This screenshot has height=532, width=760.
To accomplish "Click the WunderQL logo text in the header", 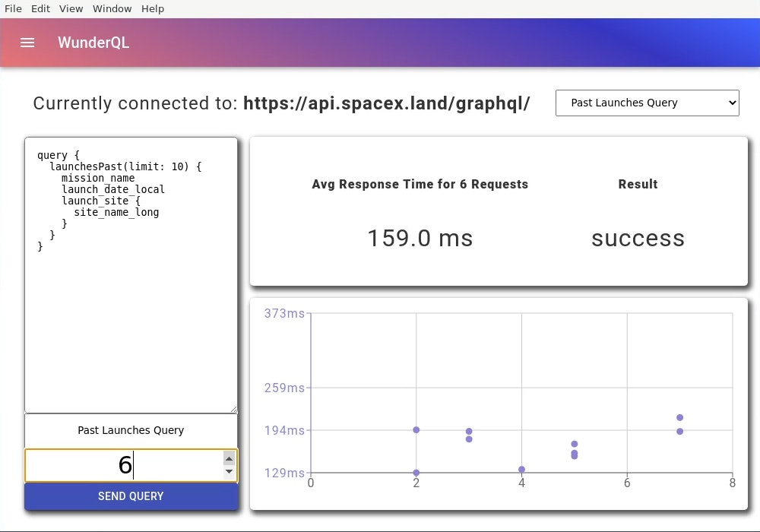I will [93, 43].
